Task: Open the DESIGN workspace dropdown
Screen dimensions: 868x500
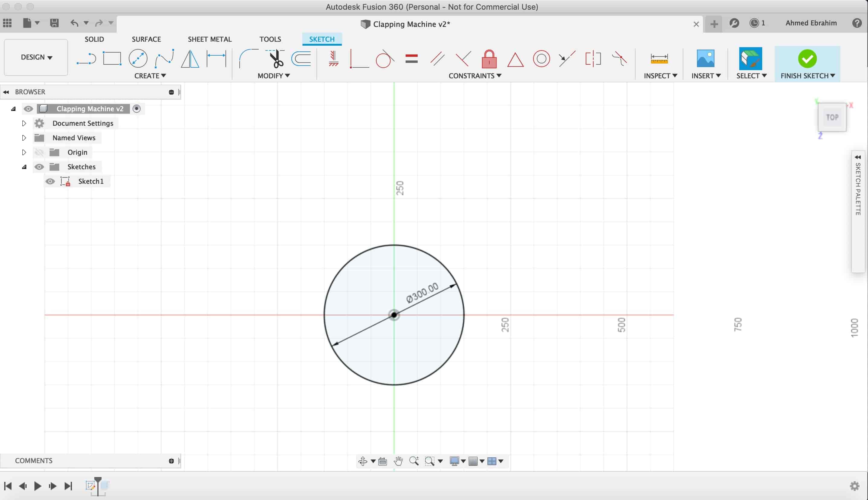Action: [x=36, y=57]
